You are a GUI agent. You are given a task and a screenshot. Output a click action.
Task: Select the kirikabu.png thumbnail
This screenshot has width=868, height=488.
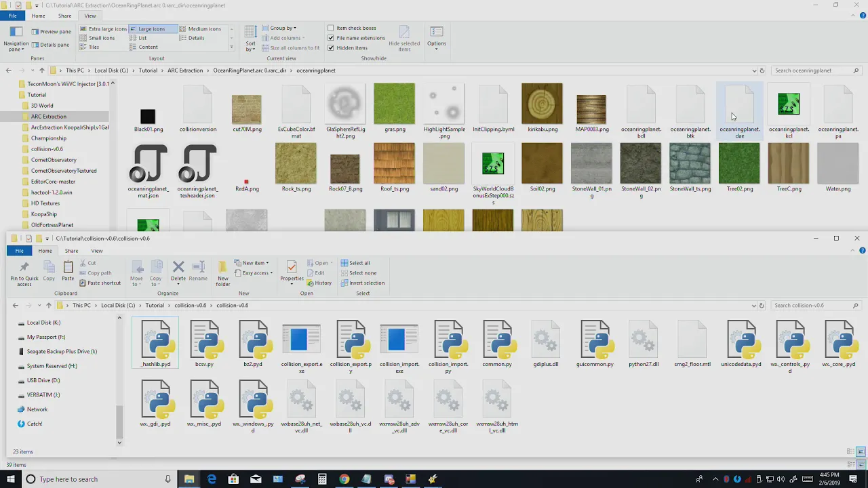pyautogui.click(x=542, y=108)
